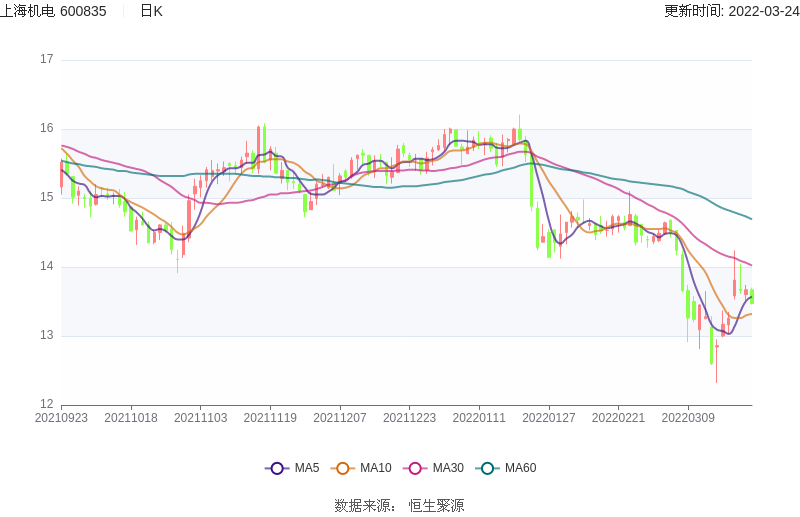Toggle the MA5 series via its text label

(x=307, y=468)
